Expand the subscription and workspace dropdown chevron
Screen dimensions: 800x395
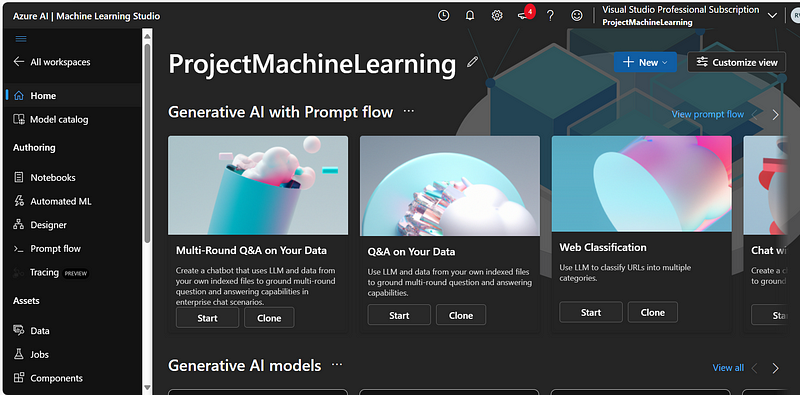(x=772, y=16)
